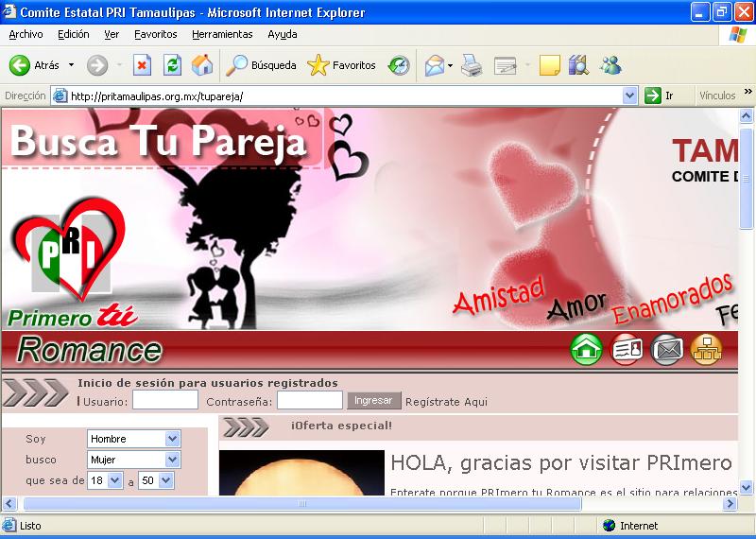Open the Ver menu
Screen dimensions: 756x539
112,34
